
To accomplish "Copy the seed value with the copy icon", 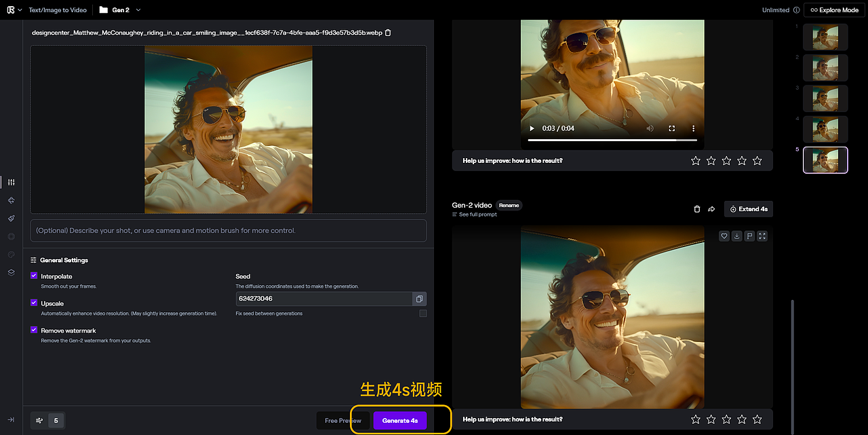I will [x=419, y=299].
